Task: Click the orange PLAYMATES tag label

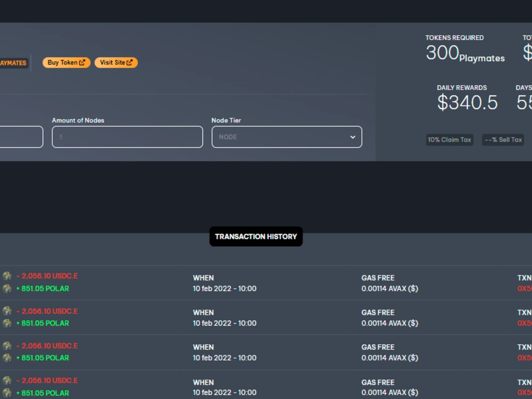Action: (x=14, y=63)
